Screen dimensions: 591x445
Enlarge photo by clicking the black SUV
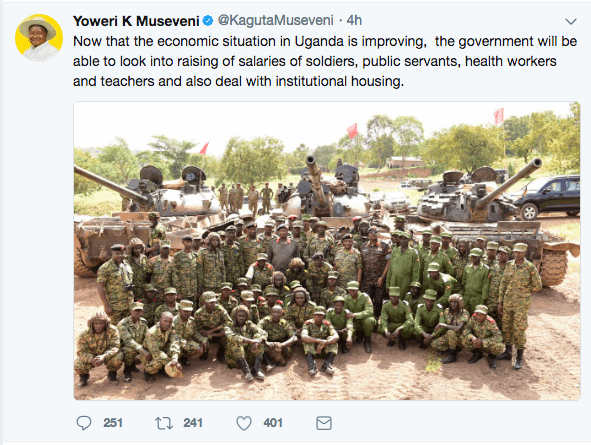(x=548, y=196)
